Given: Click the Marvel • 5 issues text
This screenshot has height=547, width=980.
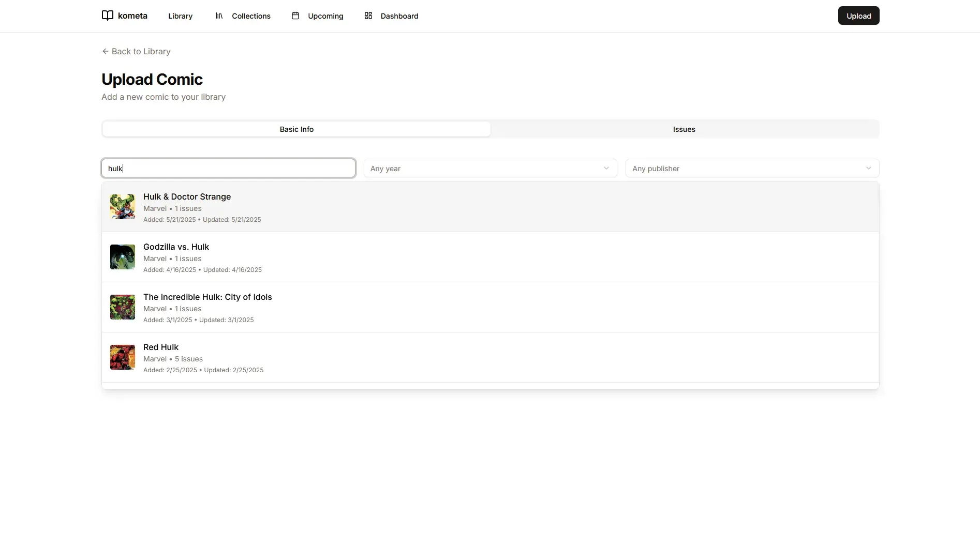Looking at the screenshot, I should (173, 359).
